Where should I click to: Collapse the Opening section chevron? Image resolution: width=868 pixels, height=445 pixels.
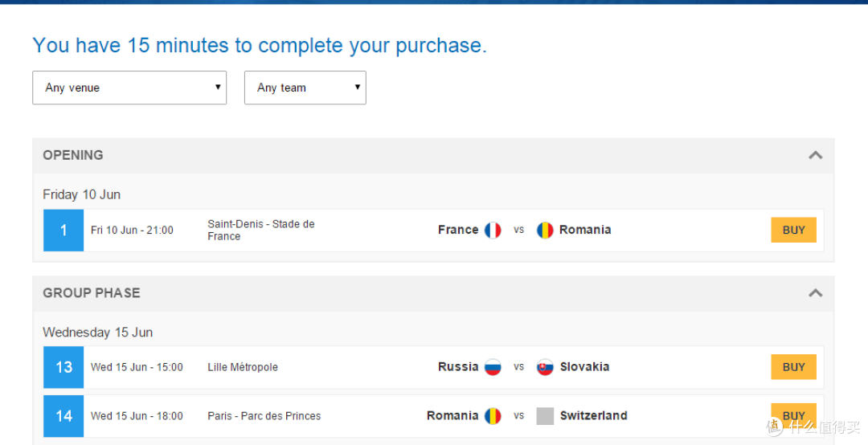(x=816, y=155)
